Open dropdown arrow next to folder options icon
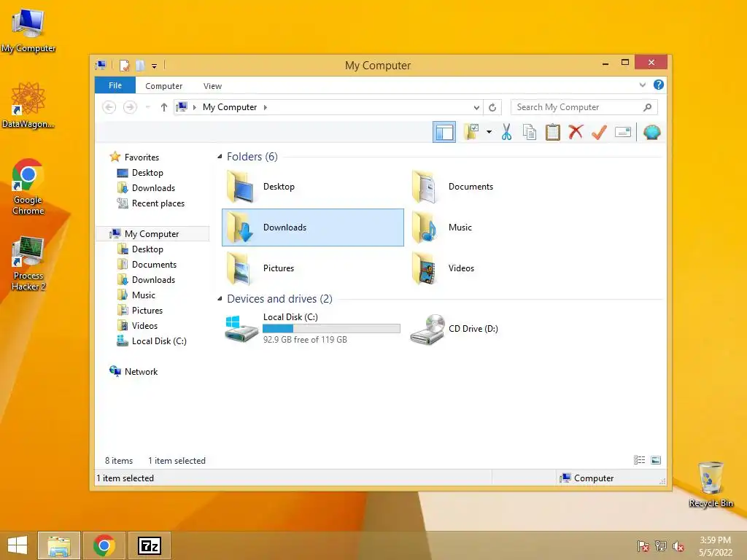This screenshot has height=560, width=747. (489, 132)
